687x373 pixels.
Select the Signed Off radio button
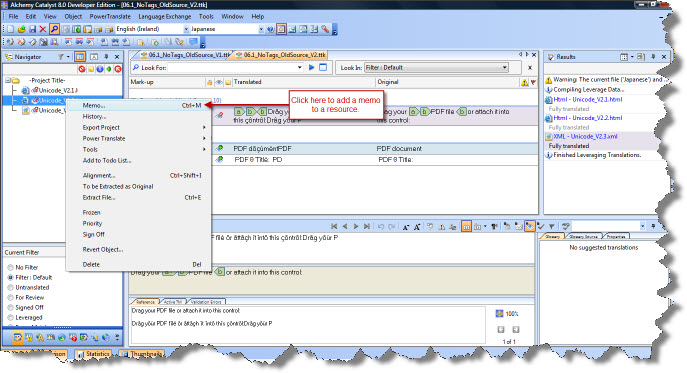(10, 308)
